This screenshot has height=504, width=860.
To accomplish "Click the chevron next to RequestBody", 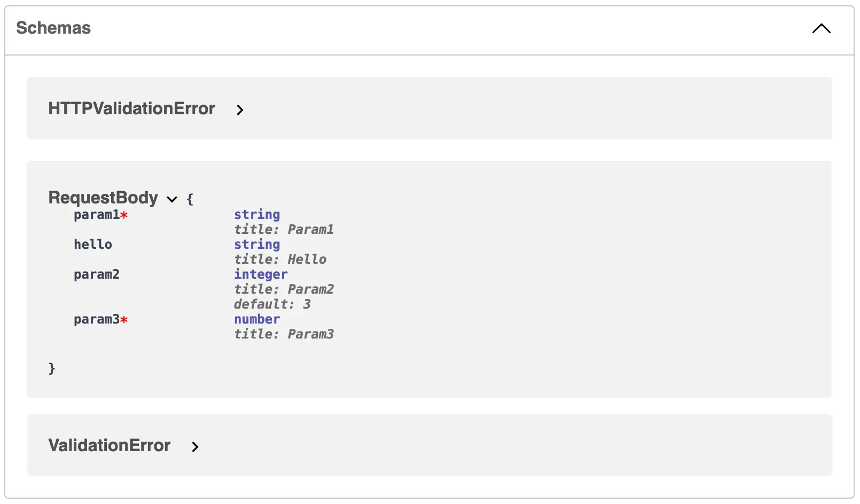I will point(172,199).
